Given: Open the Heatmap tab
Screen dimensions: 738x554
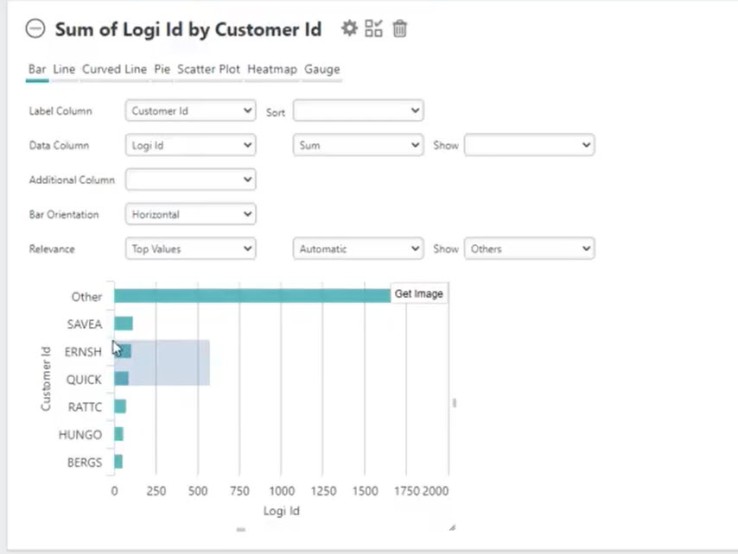Looking at the screenshot, I should (x=272, y=70).
